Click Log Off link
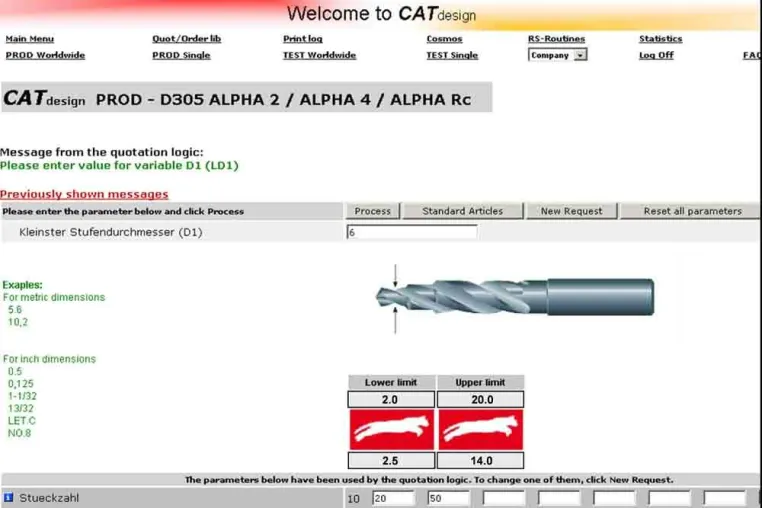762x508 pixels. point(656,55)
